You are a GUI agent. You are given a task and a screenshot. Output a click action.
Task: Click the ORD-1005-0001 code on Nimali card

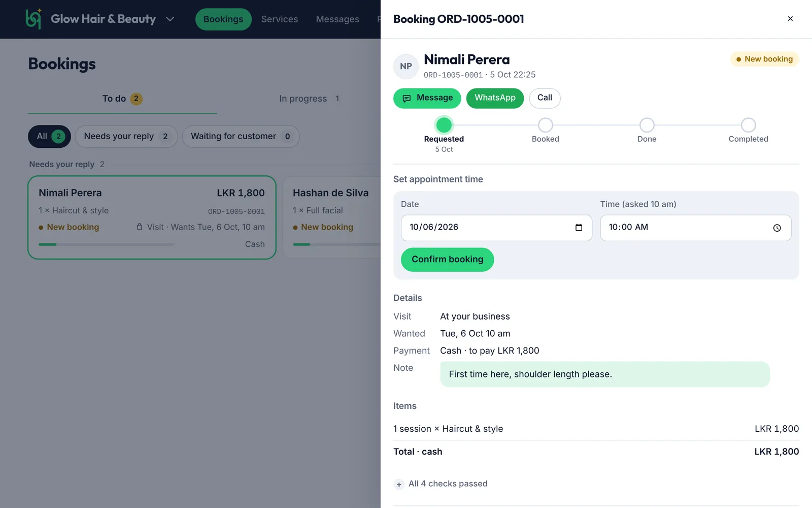pyautogui.click(x=236, y=211)
